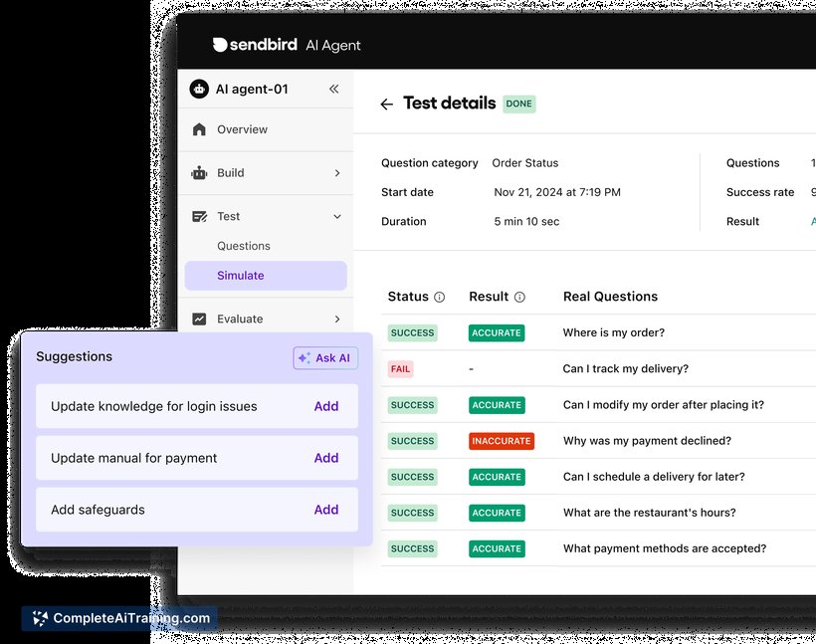
Task: Click the Evaluate chart icon
Action: pos(199,319)
